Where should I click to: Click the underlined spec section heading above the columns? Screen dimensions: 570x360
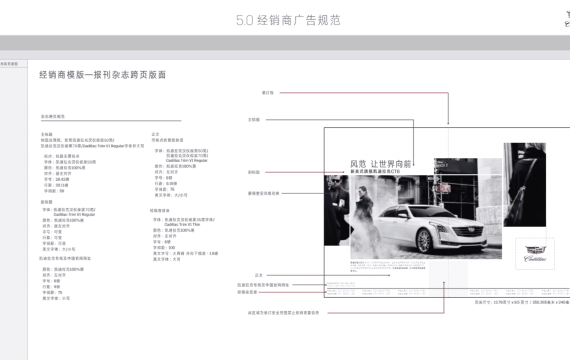53,116
